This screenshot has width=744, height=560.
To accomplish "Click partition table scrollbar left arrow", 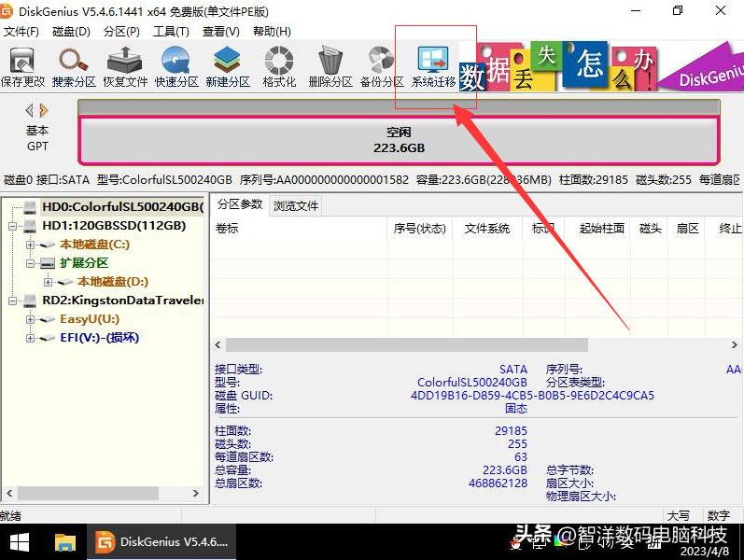I will [x=218, y=345].
